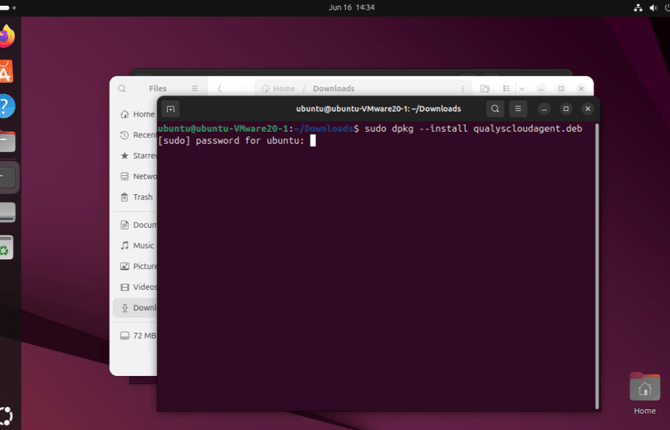Open Starred in the Files sidebar
The height and width of the screenshot is (430, 670).
[x=136, y=156]
